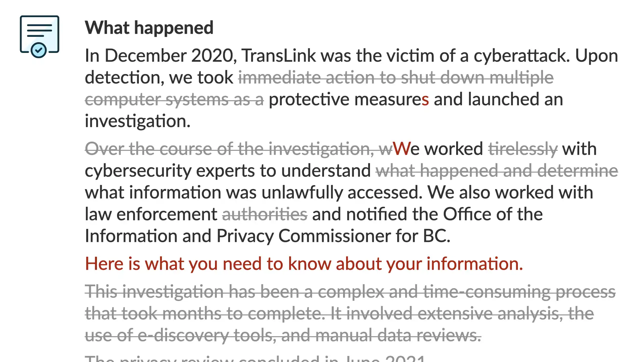The height and width of the screenshot is (362, 644).
Task: Click the words "protective measures"
Action: (x=349, y=100)
